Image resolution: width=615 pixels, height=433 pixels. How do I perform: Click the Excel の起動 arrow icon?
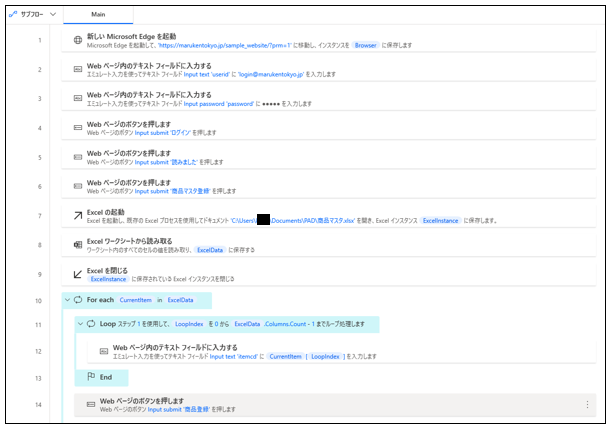point(78,216)
